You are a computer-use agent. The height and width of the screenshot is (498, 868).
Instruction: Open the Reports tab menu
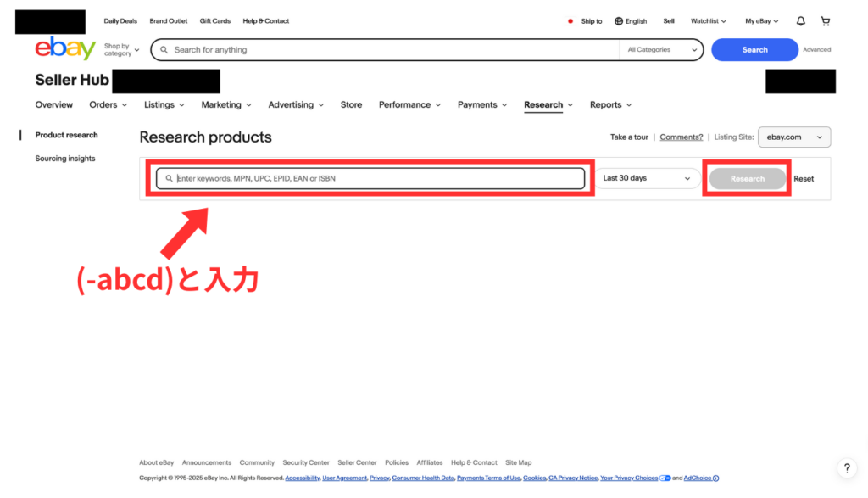(610, 104)
